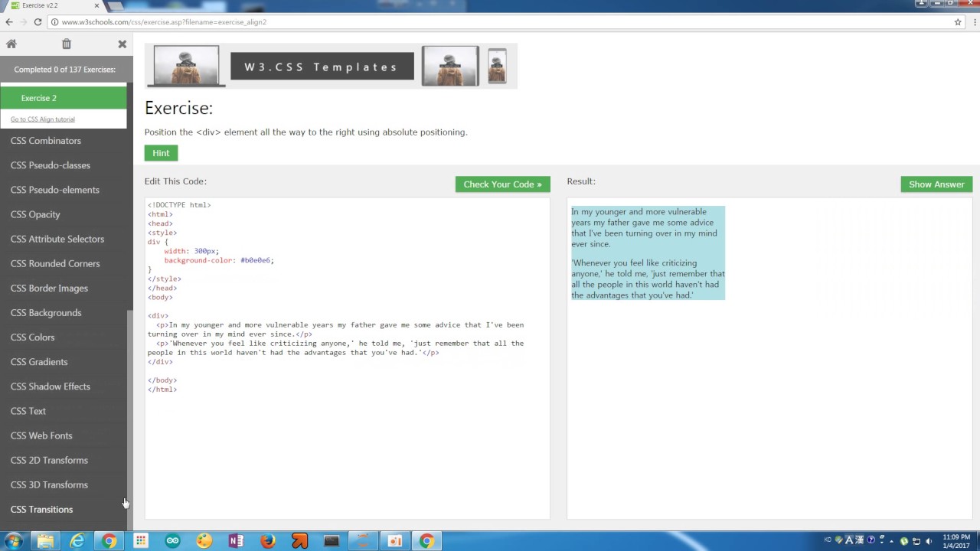This screenshot has height=551, width=980.
Task: Click the home icon in the sidebar
Action: (11, 44)
